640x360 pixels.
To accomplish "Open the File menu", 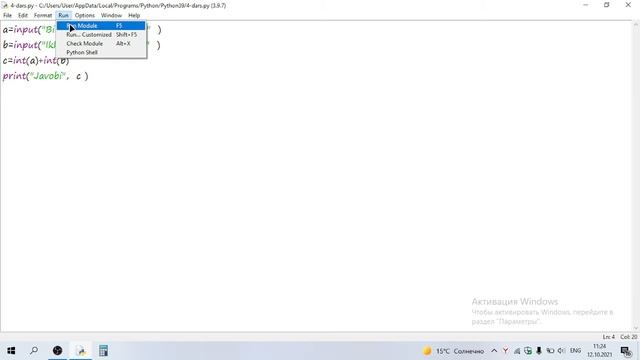I will 7,15.
